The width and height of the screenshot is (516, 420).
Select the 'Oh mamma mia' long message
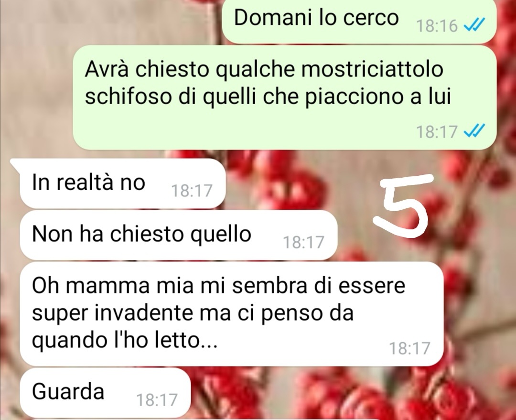(232, 313)
